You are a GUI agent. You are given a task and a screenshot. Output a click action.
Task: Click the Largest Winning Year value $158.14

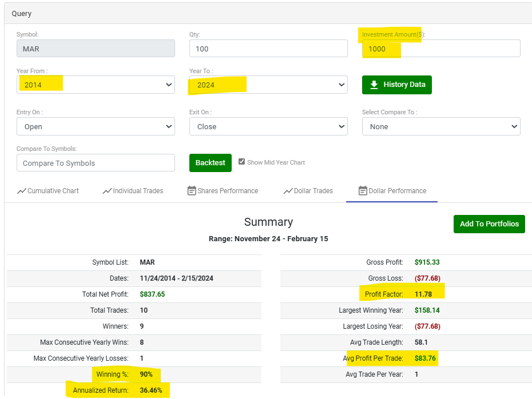[427, 310]
